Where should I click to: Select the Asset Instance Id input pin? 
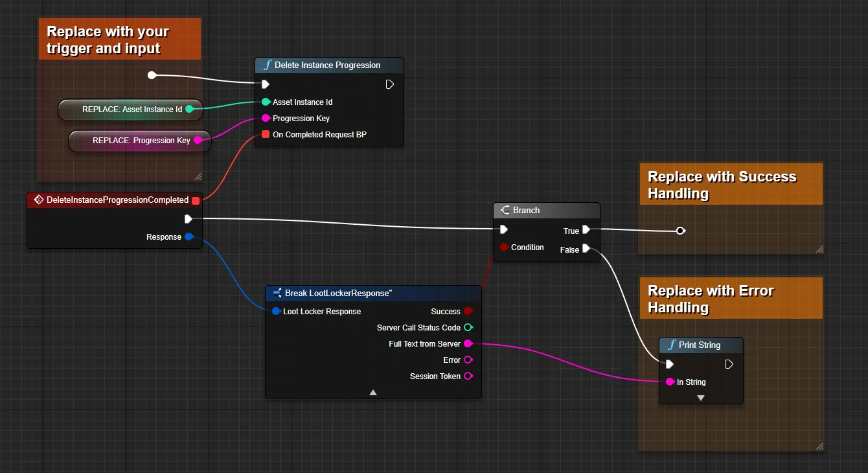266,102
